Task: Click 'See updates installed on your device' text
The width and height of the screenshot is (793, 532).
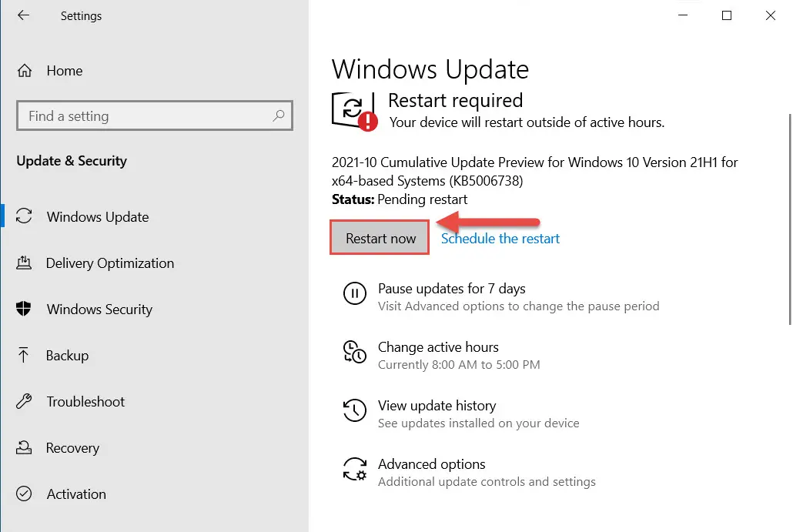Action: (x=478, y=423)
